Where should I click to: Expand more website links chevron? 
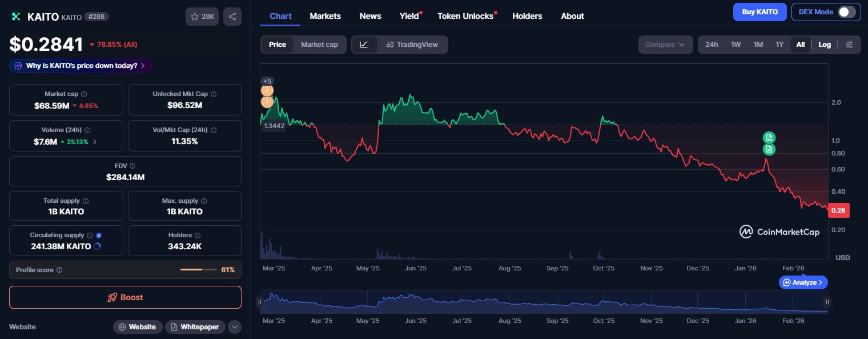[234, 327]
